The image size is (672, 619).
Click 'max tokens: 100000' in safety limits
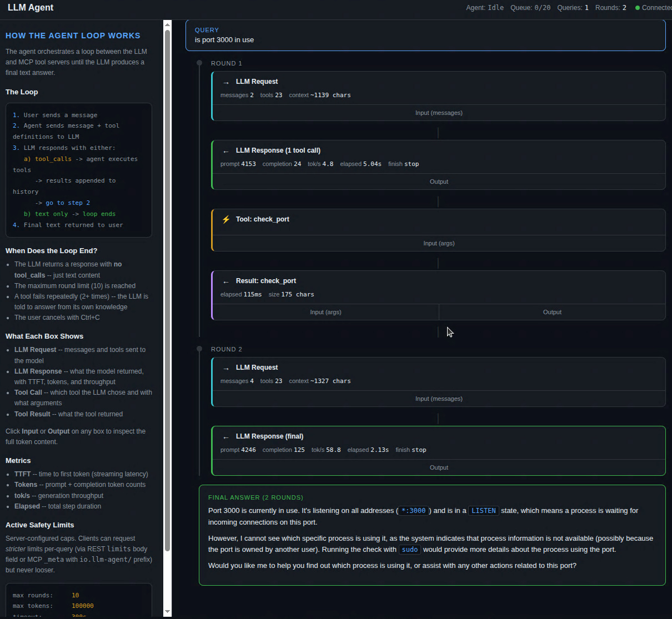53,606
